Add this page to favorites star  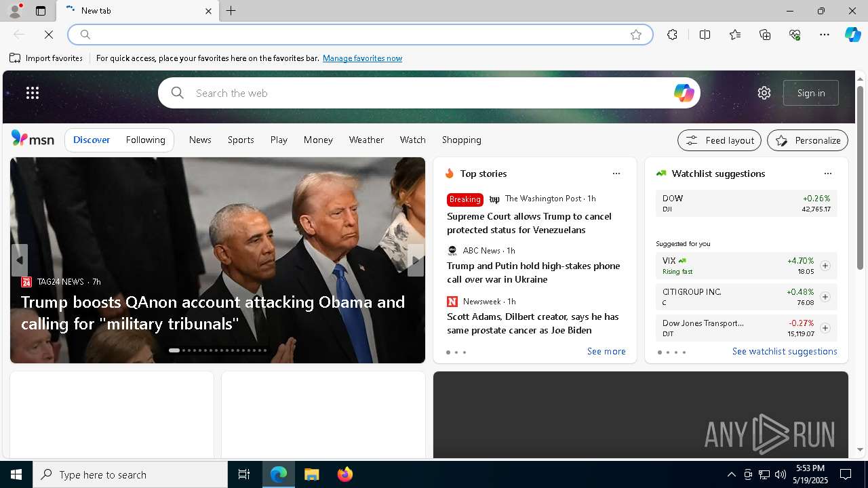pyautogui.click(x=636, y=35)
